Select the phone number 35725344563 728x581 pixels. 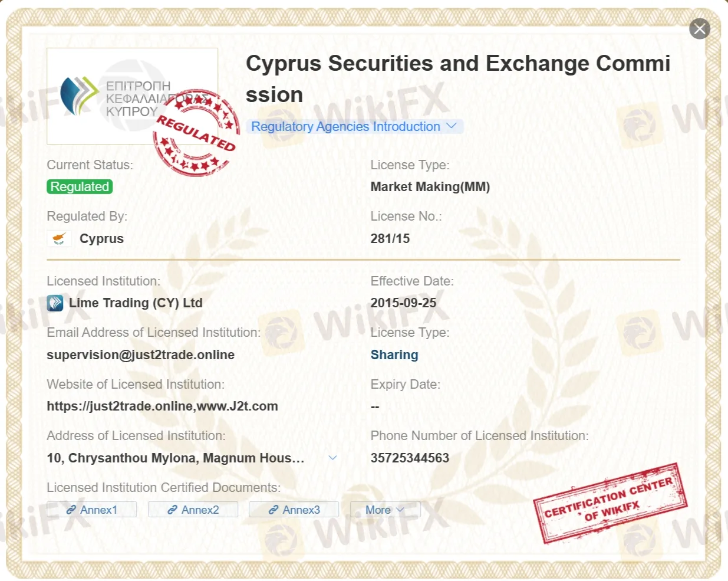(410, 458)
